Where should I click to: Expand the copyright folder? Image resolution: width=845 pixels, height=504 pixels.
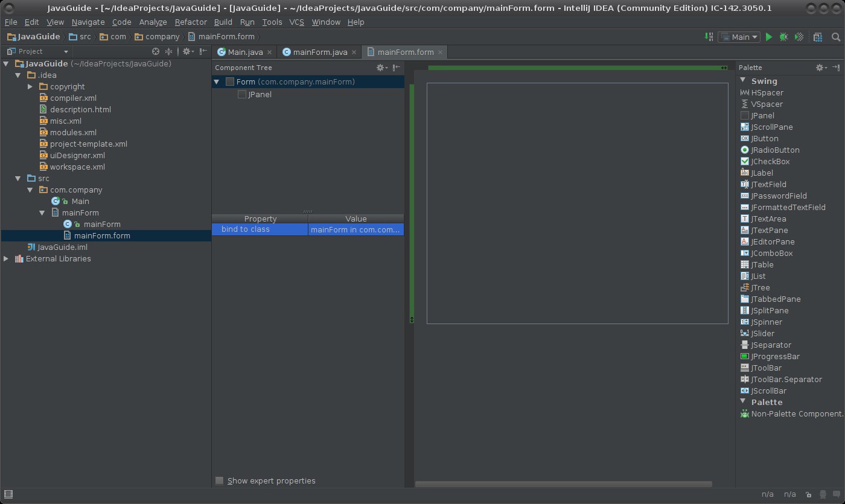point(30,86)
